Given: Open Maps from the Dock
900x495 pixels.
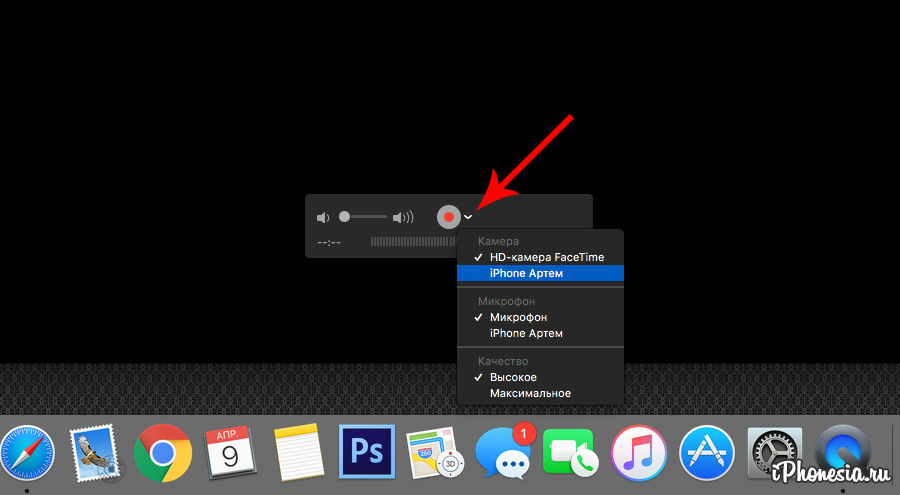Looking at the screenshot, I should tap(434, 453).
